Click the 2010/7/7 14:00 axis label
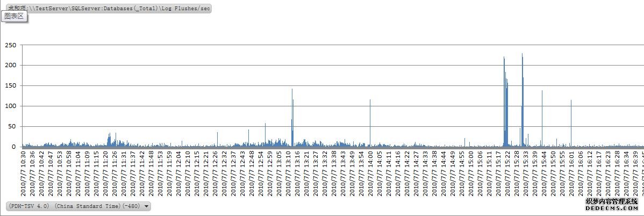Viewport: 644px width, 216px height. click(x=370, y=172)
